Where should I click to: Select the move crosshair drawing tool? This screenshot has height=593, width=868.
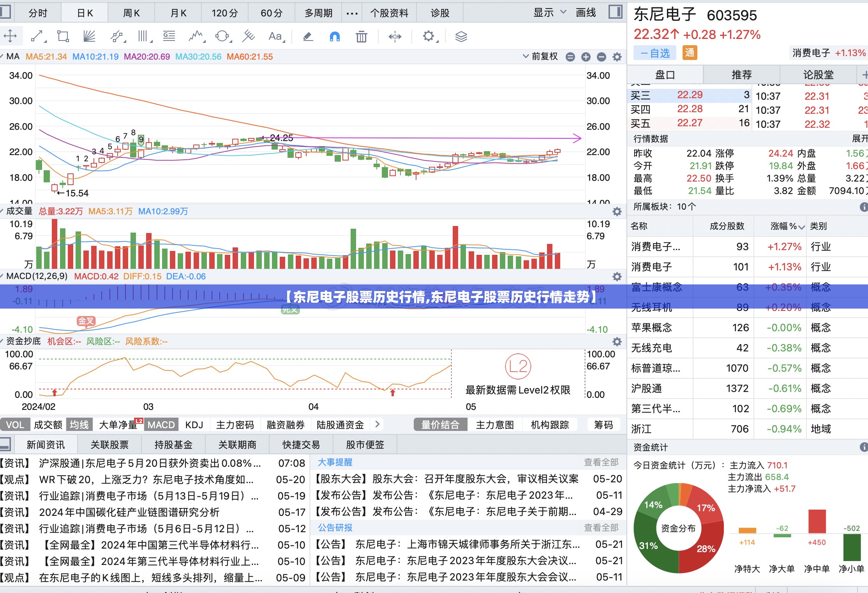point(10,36)
